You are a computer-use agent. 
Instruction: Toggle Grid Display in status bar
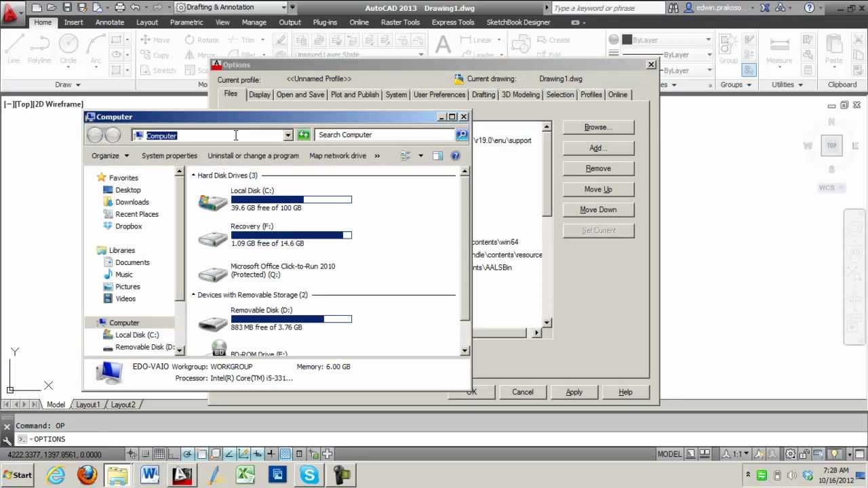[x=159, y=454]
